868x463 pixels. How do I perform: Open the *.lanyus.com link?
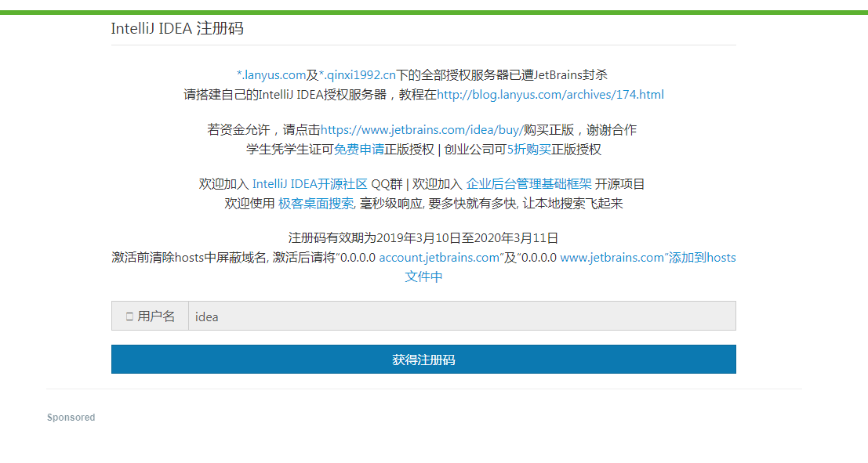pos(271,74)
